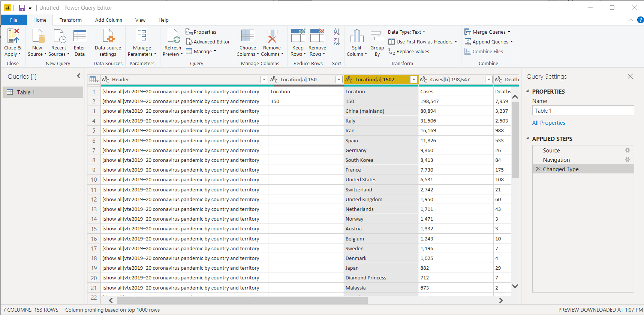
Task: Click the Refresh Preview icon
Action: point(173,36)
